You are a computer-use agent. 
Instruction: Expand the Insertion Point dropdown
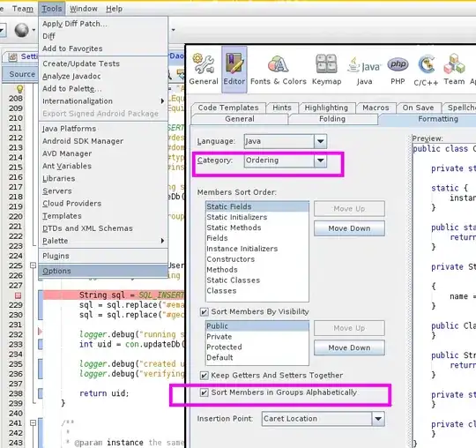coord(378,419)
